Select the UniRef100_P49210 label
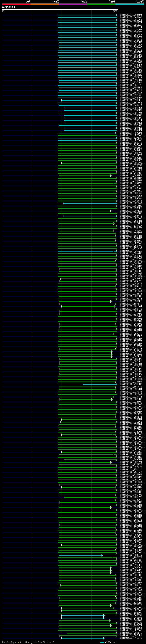146x644 pixels. pyautogui.click(x=131, y=105)
